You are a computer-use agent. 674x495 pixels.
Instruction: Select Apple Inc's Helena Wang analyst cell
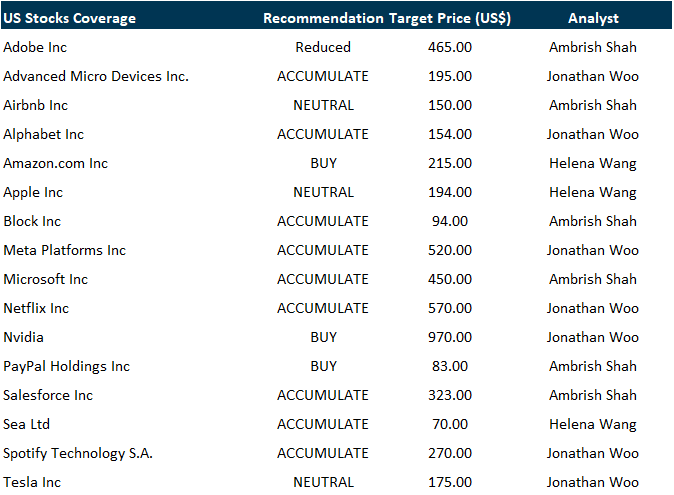coord(593,192)
